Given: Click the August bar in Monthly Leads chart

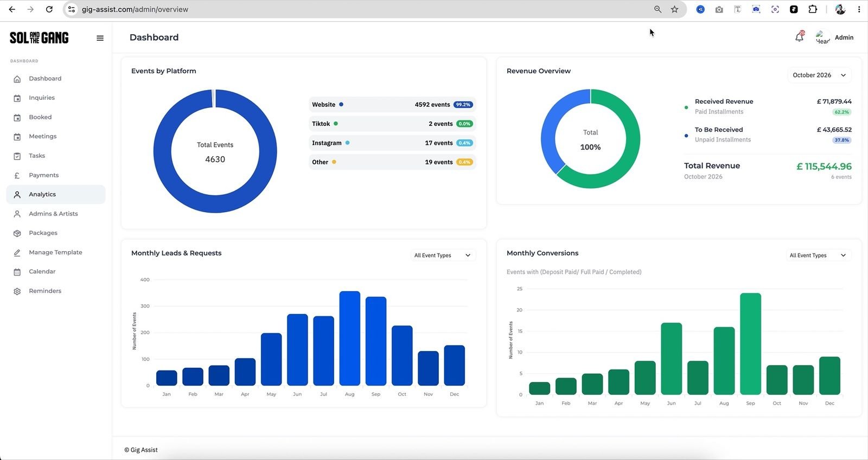Looking at the screenshot, I should click(350, 338).
